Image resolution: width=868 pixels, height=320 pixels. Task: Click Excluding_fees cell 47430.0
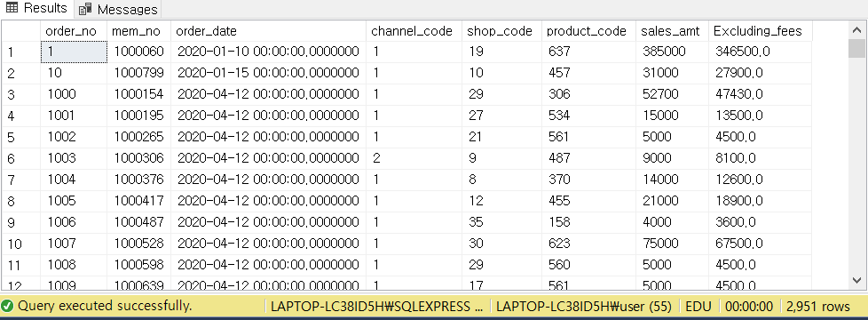(x=760, y=95)
